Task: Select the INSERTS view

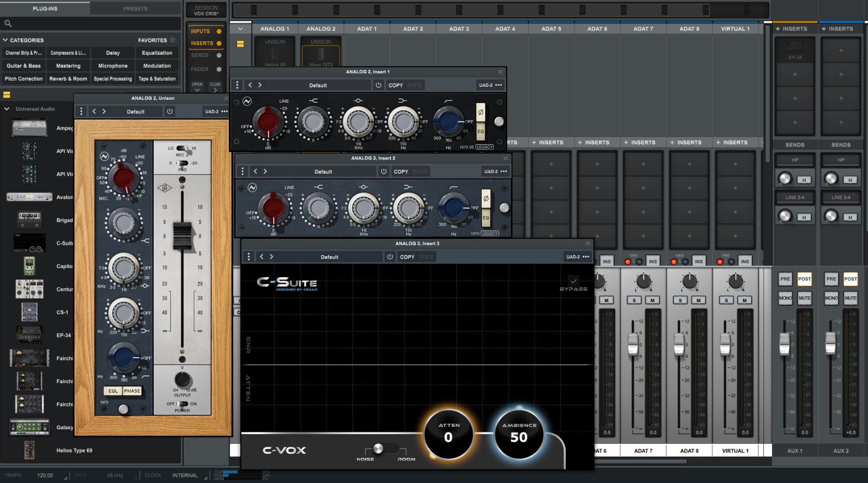Action: 206,43
